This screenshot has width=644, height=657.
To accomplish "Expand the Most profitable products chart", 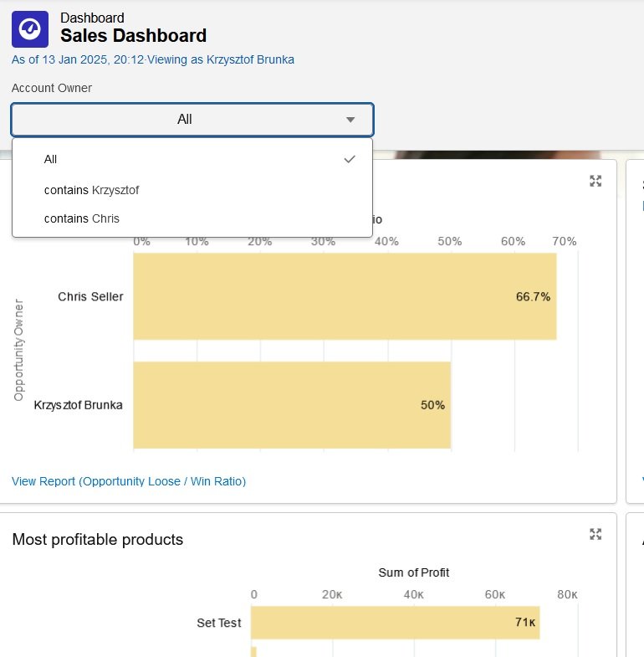I will click(x=595, y=534).
